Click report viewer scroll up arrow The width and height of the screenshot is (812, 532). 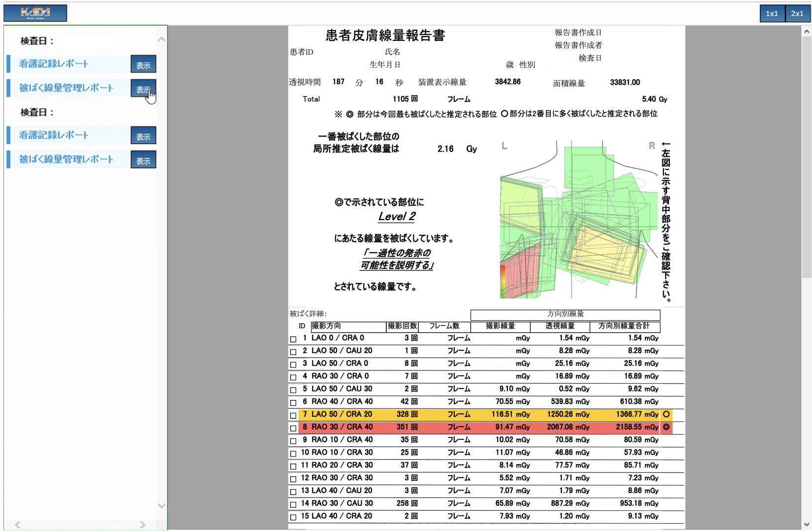tap(807, 32)
